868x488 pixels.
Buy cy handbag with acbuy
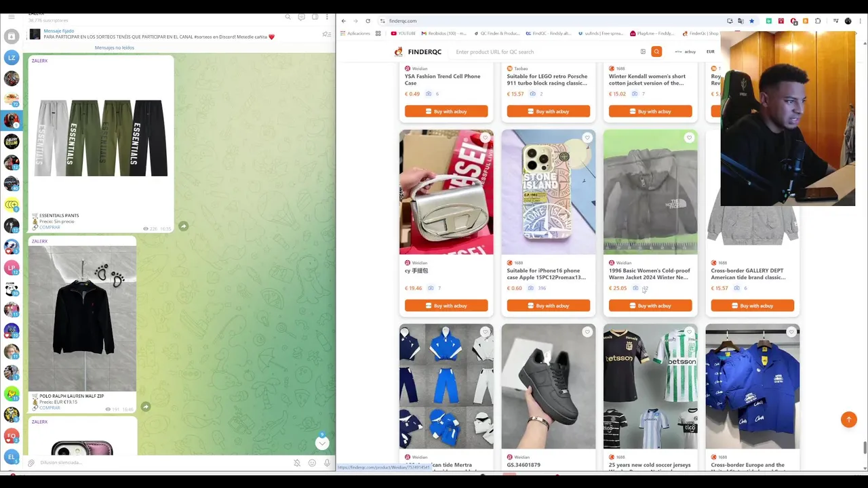tap(446, 306)
